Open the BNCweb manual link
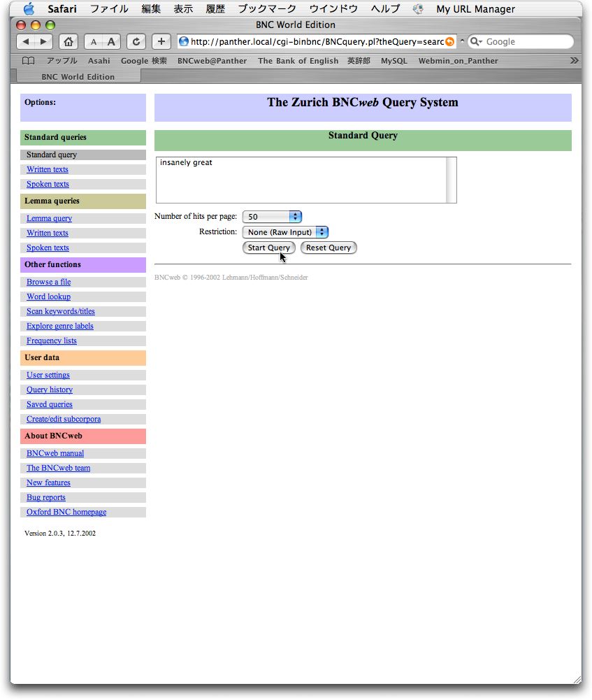Image resolution: width=592 pixels, height=700 pixels. [55, 454]
